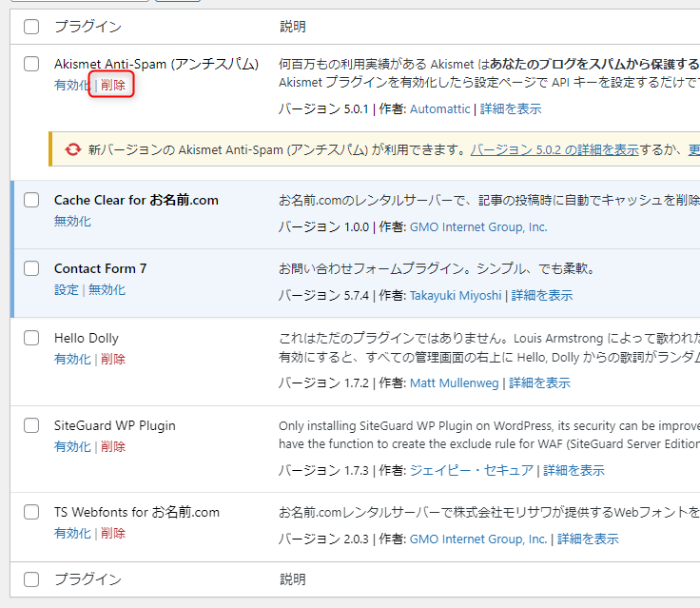700x608 pixels.
Task: Show Hello Dolly details via 詳細を表示
Action: click(x=539, y=382)
